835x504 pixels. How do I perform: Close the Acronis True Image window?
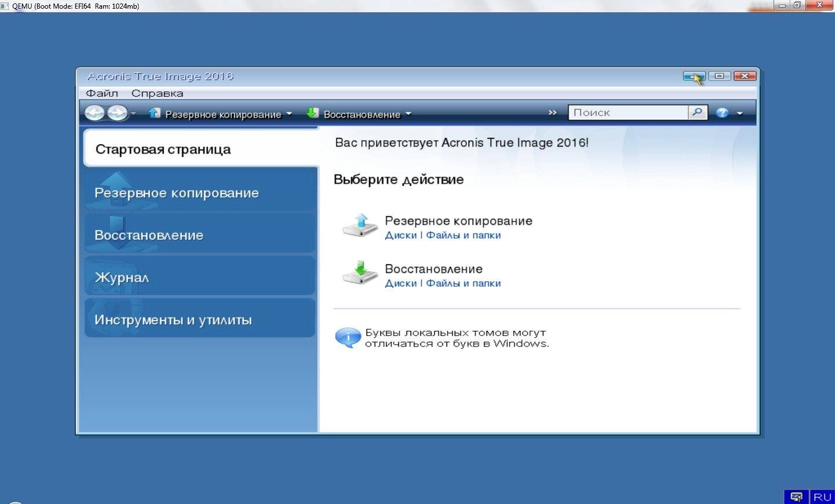click(x=745, y=76)
